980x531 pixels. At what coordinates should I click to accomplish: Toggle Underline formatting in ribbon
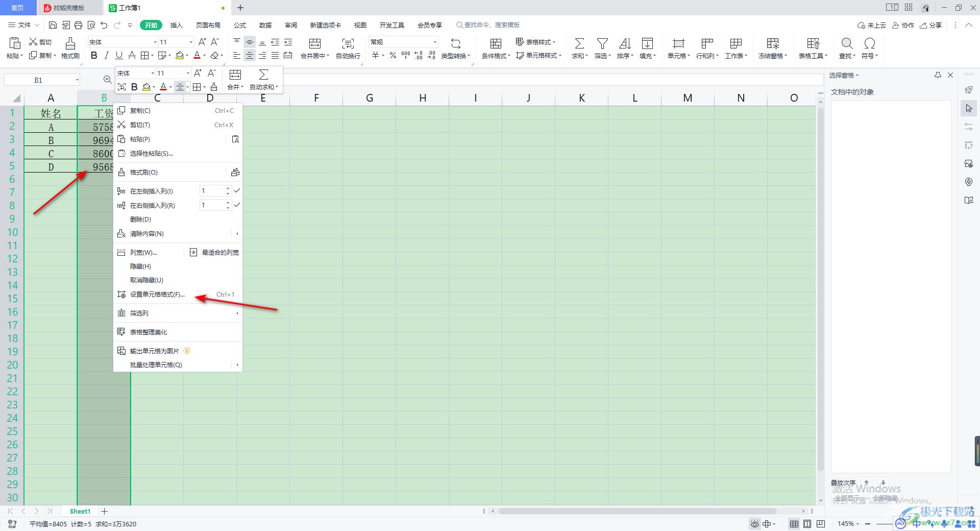click(x=119, y=55)
